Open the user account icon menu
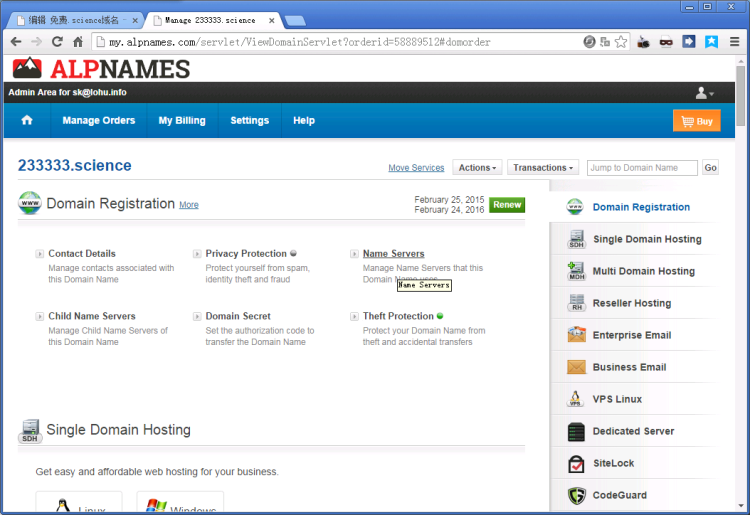The height and width of the screenshot is (515, 750). coord(704,93)
